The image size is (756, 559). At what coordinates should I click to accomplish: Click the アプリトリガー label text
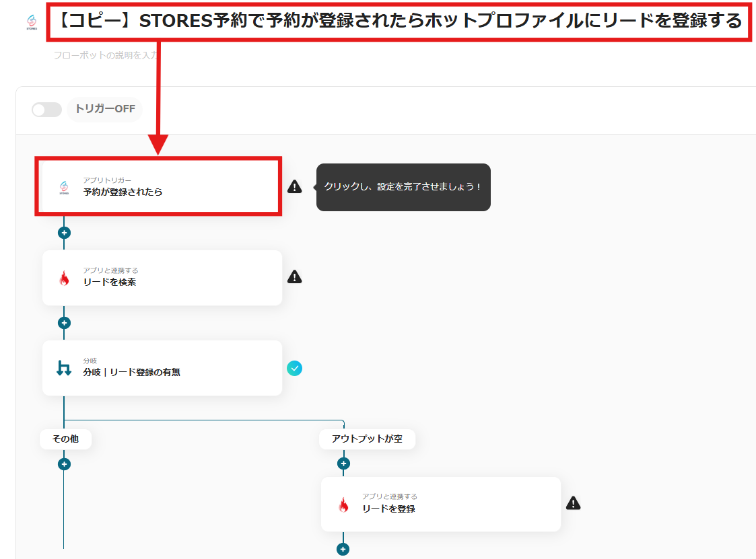tap(107, 180)
